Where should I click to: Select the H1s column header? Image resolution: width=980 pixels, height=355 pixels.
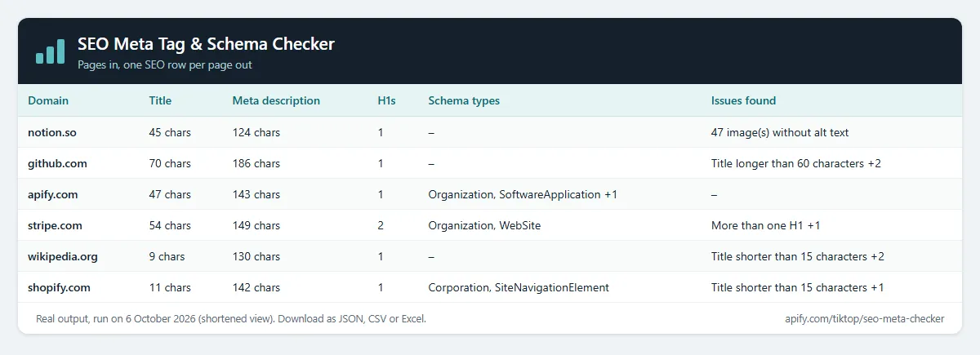click(386, 101)
